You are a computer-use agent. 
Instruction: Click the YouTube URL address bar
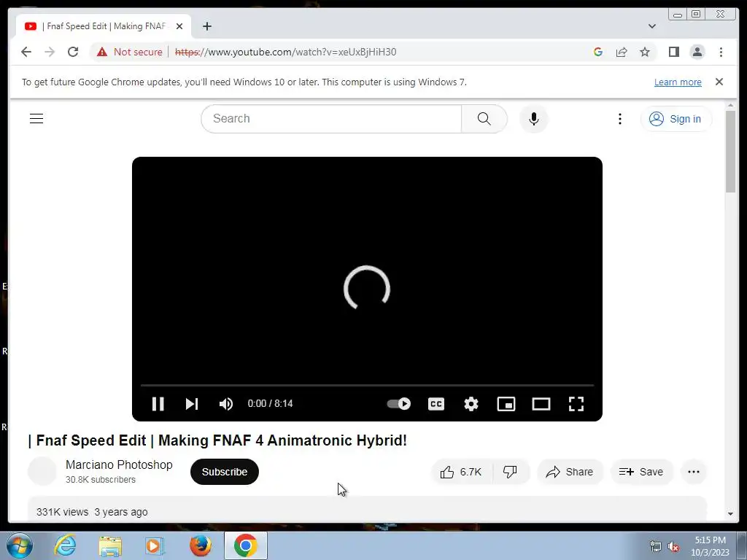pyautogui.click(x=286, y=52)
